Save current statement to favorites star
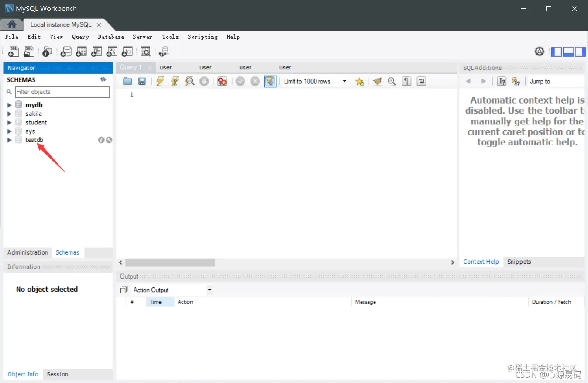The image size is (588, 383). (x=360, y=82)
